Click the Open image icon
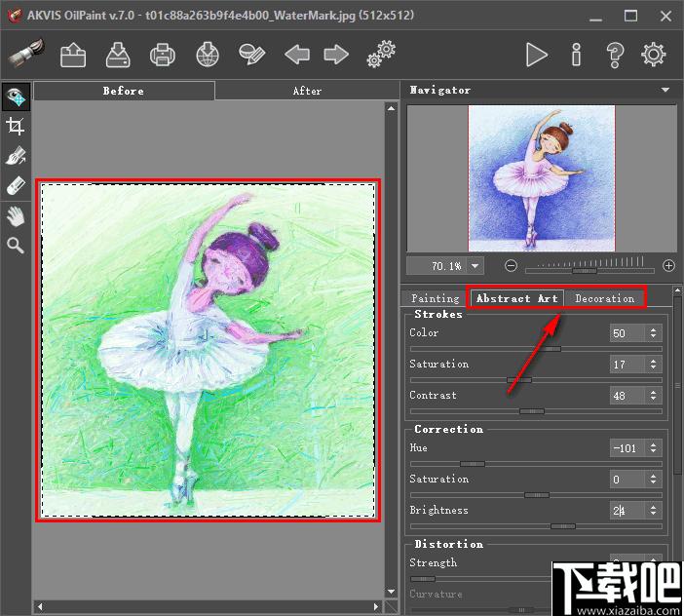This screenshot has width=684, height=616. 73,55
